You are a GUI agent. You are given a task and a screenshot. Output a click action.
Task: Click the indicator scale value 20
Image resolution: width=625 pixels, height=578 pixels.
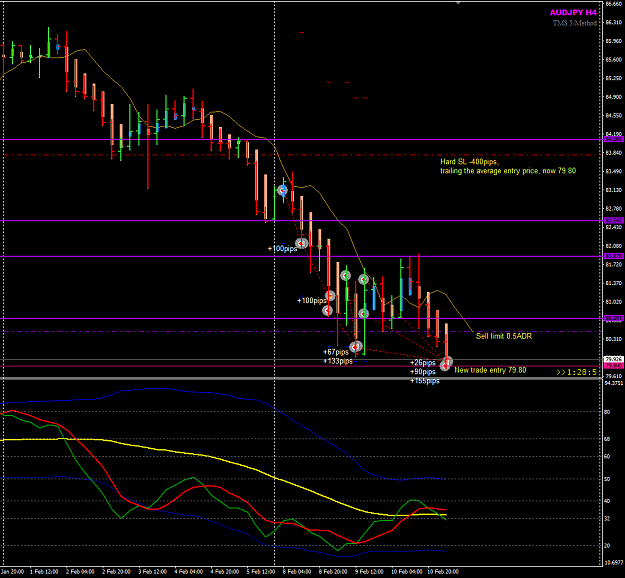pos(607,546)
